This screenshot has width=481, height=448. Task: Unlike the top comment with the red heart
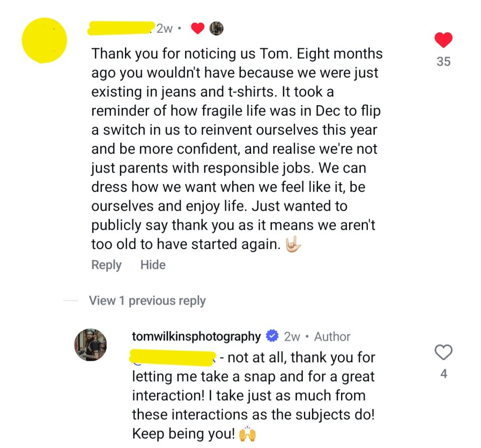[443, 40]
